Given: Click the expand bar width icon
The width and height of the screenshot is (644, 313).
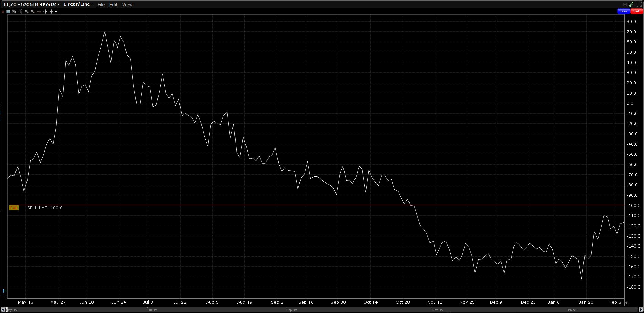Looking at the screenshot, I should (45, 11).
